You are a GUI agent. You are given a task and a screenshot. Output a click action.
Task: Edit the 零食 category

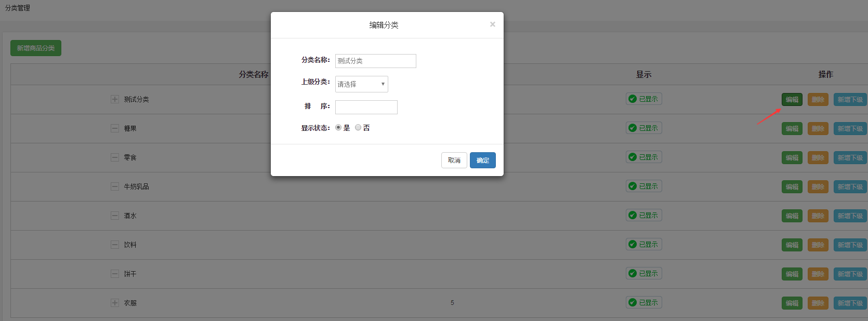tap(792, 157)
